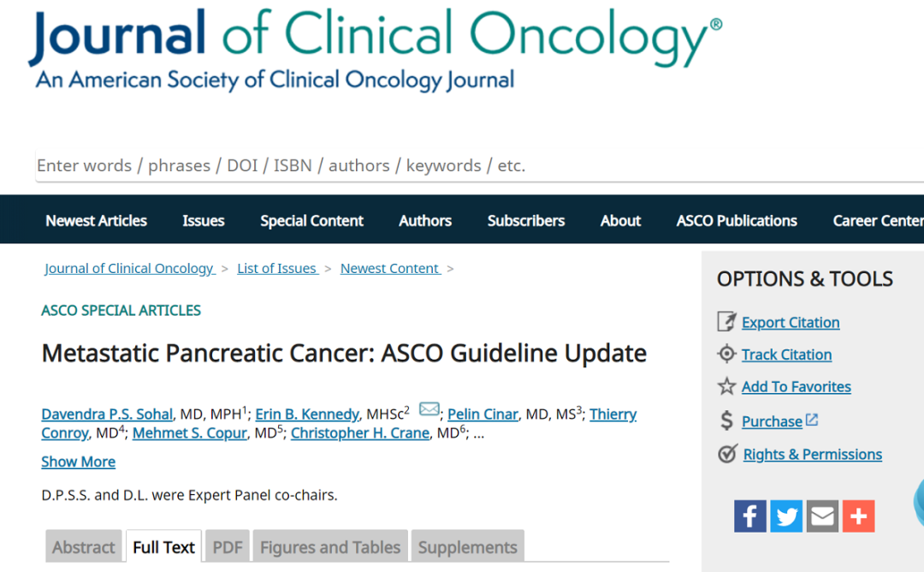Click the Track Citation target icon

pos(726,354)
